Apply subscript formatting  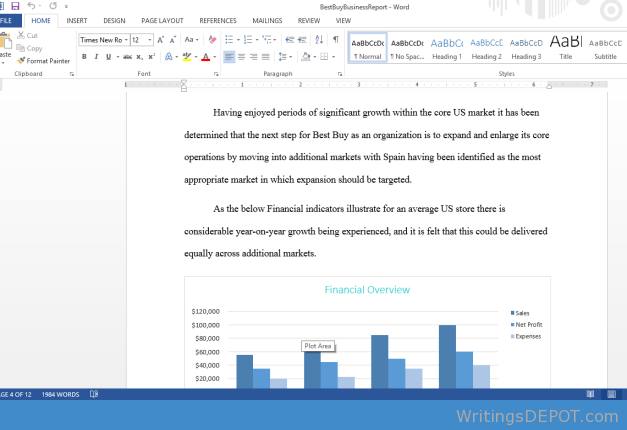click(139, 57)
